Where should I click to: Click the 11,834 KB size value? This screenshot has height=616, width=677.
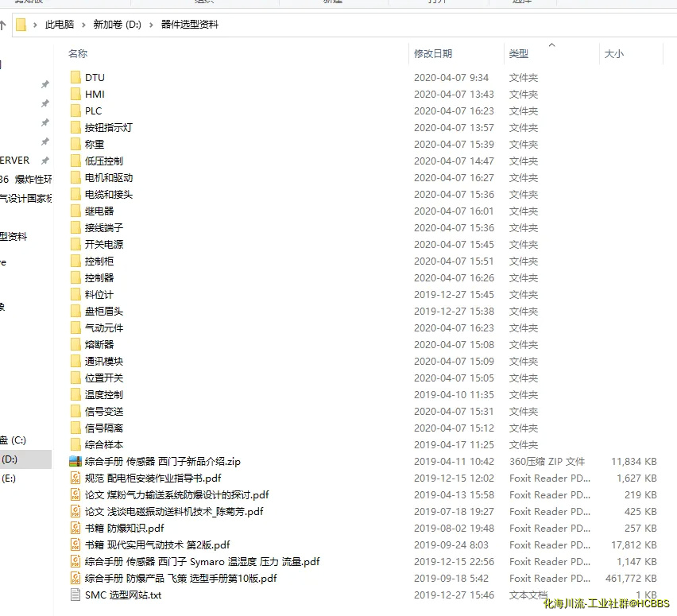[634, 461]
